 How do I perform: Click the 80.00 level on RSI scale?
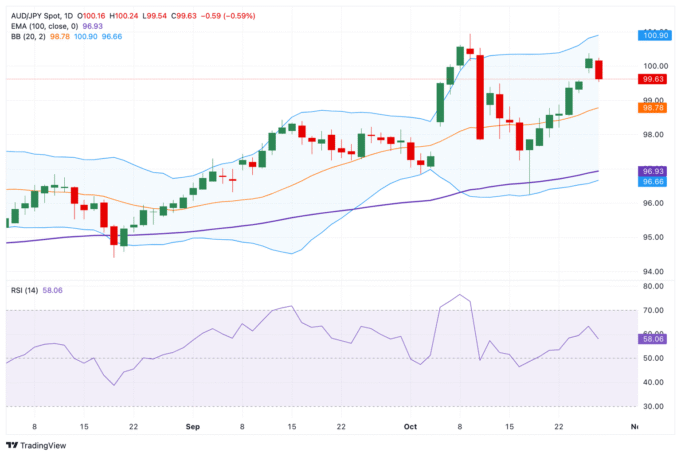654,286
